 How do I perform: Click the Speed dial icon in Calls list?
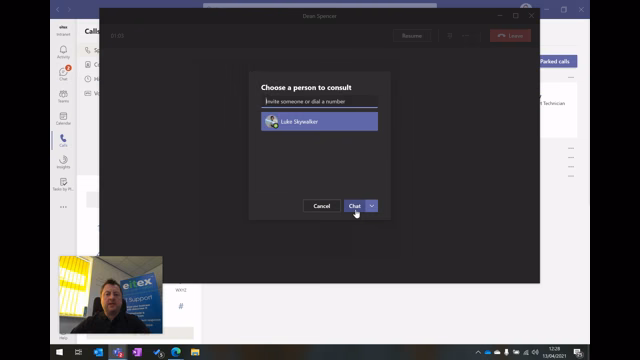[x=88, y=50]
